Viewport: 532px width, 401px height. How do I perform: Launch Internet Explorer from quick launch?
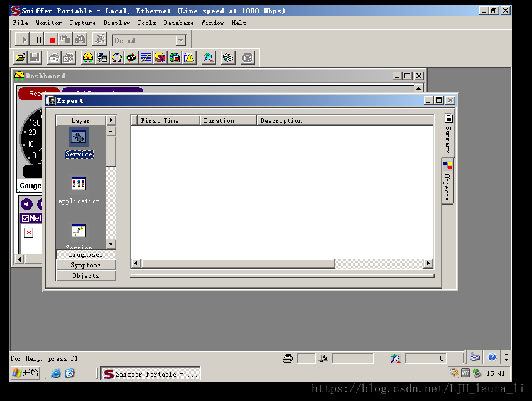[x=56, y=373]
